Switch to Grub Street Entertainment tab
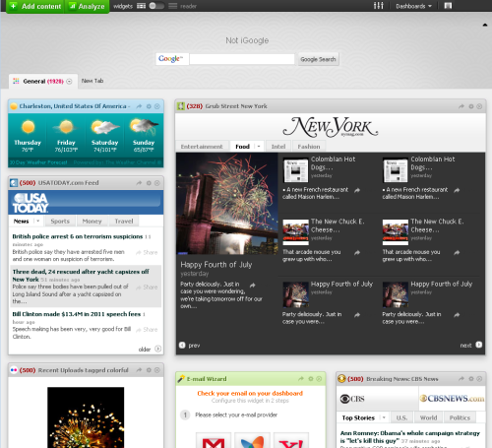The width and height of the screenshot is (492, 448). tap(202, 147)
